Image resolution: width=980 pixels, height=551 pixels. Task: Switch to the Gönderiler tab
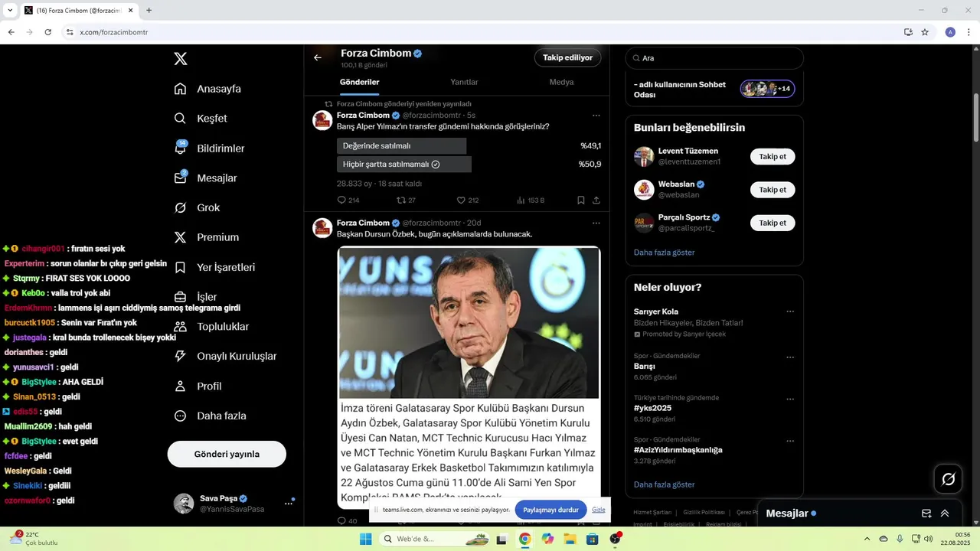tap(360, 82)
